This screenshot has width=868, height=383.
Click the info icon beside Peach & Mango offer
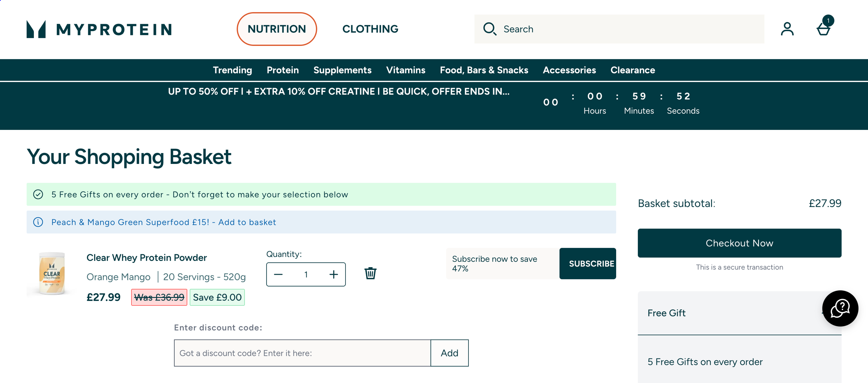coord(38,222)
